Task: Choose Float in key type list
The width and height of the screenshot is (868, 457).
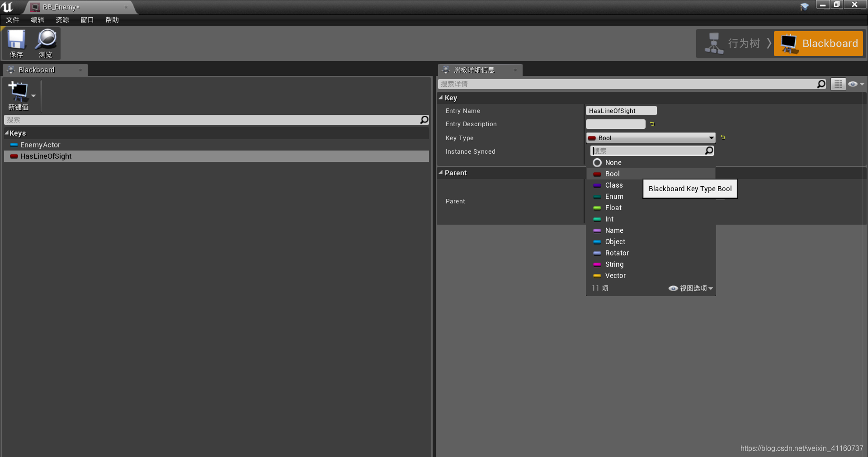Action: coord(651,207)
